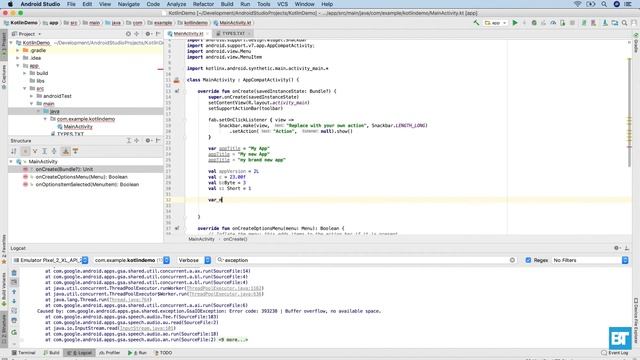Open the Profile app gauge icon
This screenshot has width=640, height=360.
(553, 23)
